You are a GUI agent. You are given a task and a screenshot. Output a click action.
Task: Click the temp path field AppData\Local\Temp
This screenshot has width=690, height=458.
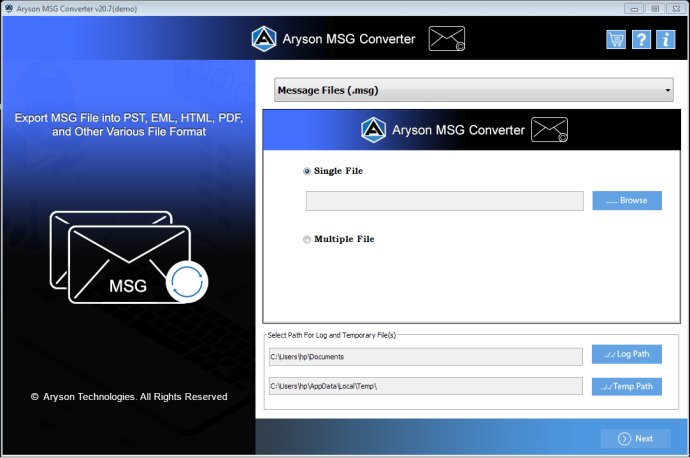(x=426, y=386)
